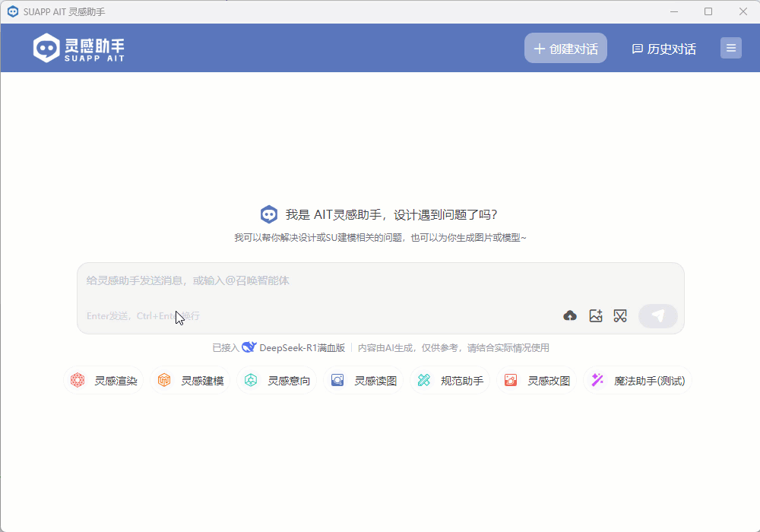
Task: Click the cloud upload icon
Action: click(x=570, y=315)
